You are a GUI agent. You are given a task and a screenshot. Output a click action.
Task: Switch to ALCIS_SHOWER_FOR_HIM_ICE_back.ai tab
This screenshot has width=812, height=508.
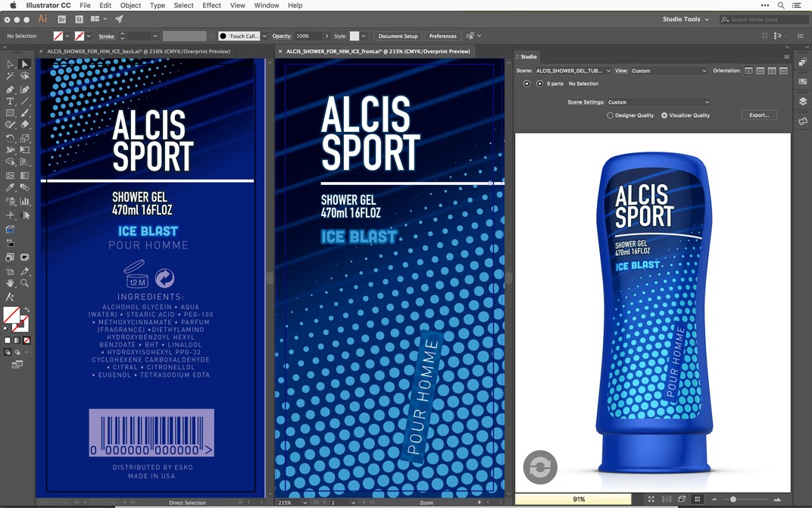tap(138, 52)
